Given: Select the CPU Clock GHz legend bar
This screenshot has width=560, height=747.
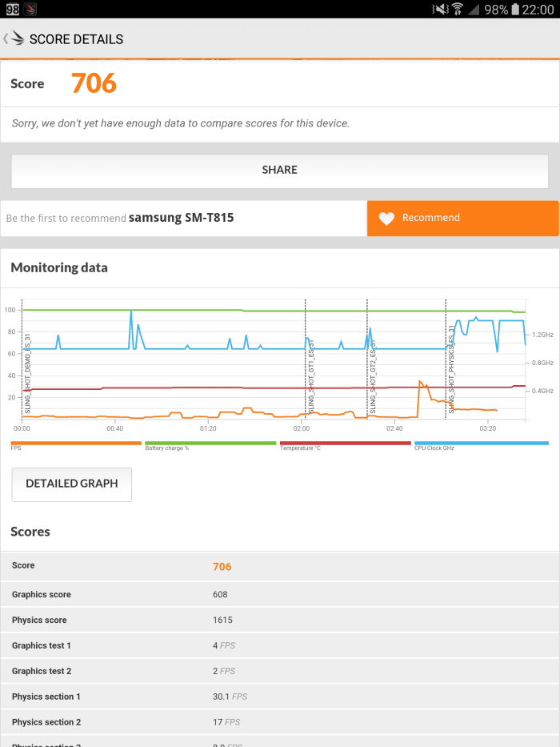Looking at the screenshot, I should (482, 443).
